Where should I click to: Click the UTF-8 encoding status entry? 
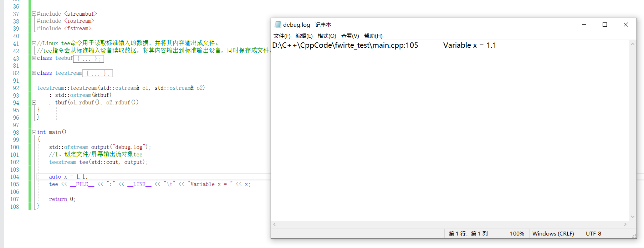(x=593, y=234)
